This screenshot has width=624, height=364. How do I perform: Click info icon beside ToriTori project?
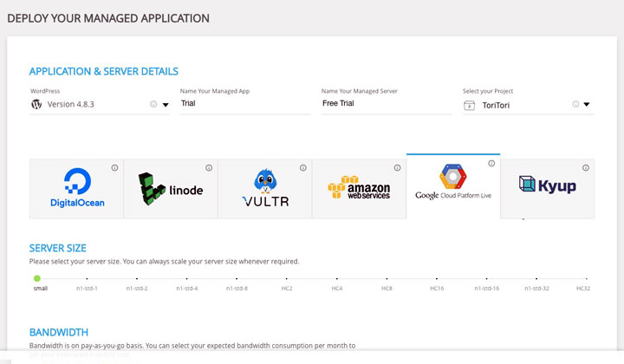click(x=575, y=104)
